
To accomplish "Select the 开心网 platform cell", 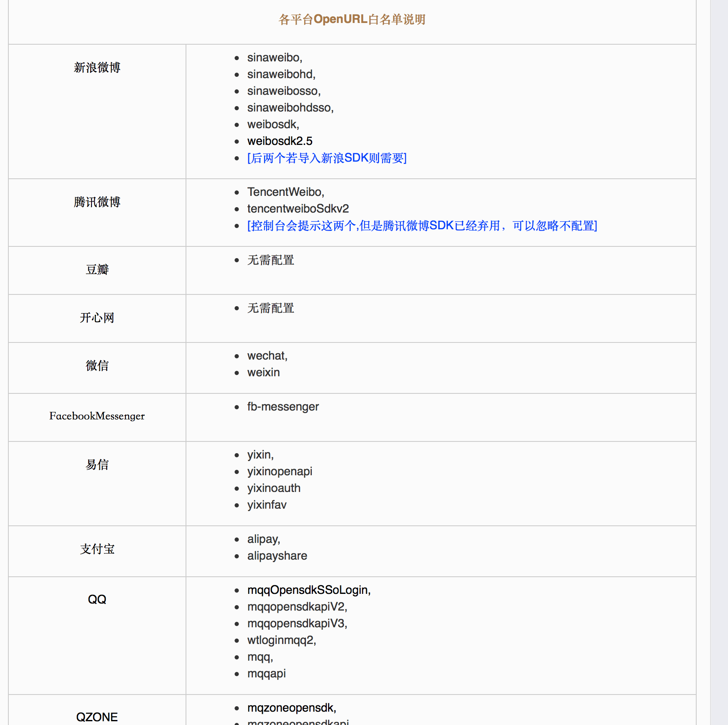I will (x=97, y=317).
